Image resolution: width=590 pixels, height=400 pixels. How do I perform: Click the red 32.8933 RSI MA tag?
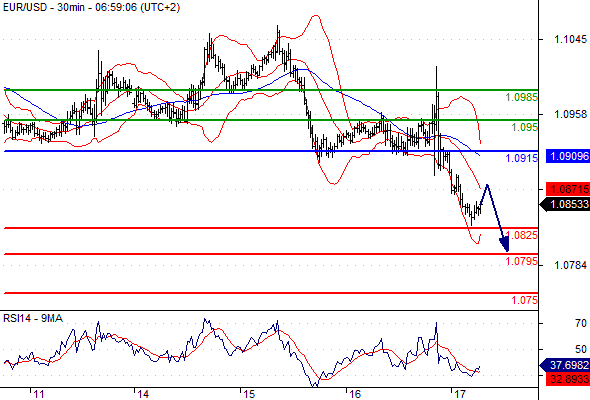pyautogui.click(x=568, y=379)
